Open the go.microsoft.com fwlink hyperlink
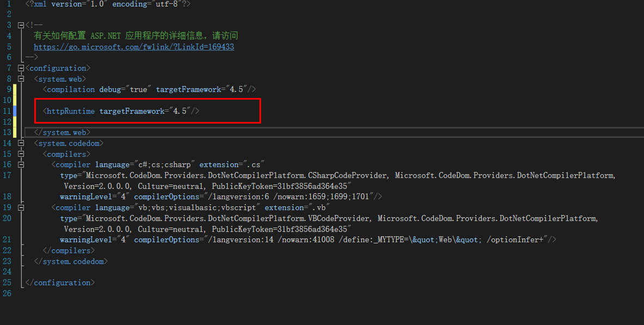Viewport: 644px width, 325px height. tap(134, 46)
